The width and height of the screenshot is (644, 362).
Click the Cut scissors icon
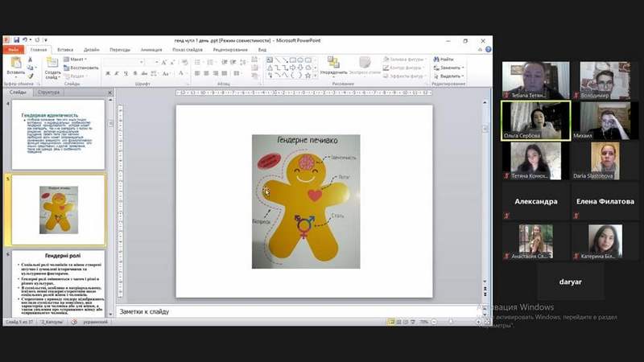(31, 60)
